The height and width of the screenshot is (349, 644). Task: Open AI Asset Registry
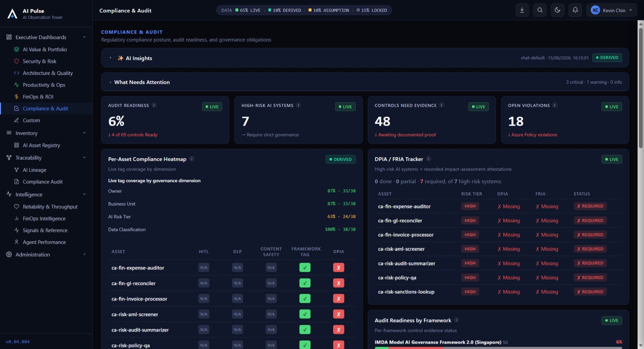[x=41, y=145]
